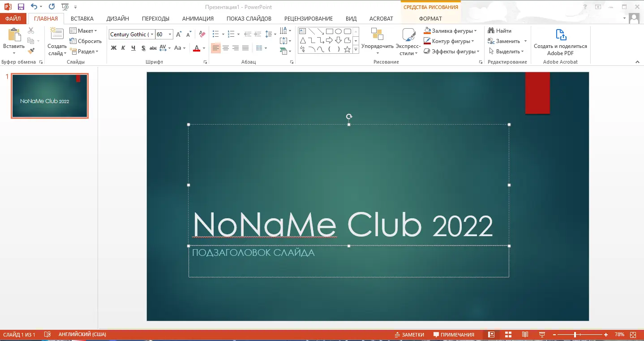Save the presentation from quick access toolbar

(21, 7)
